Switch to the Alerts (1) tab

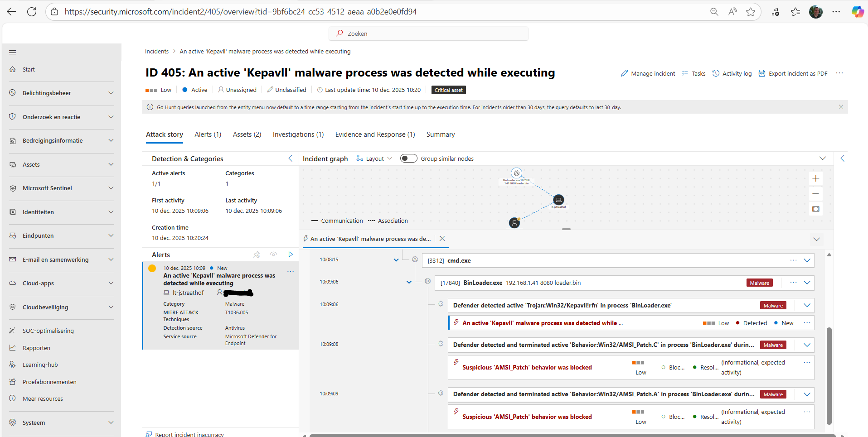[208, 134]
